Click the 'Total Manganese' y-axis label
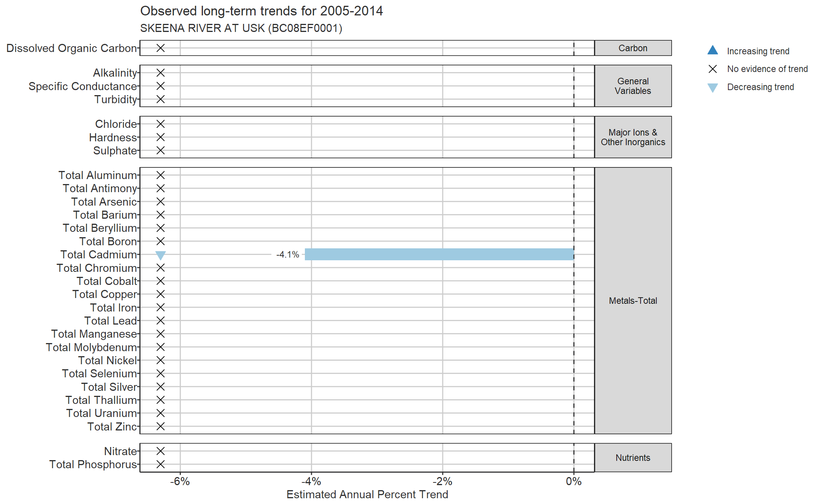 (94, 334)
